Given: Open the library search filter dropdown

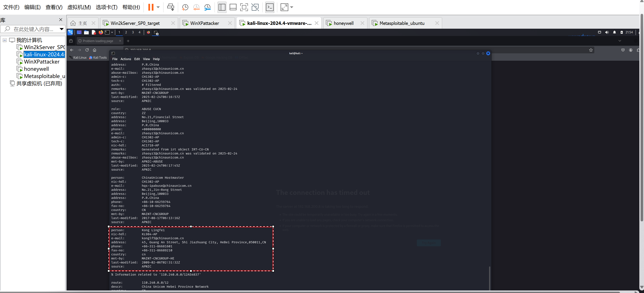Looking at the screenshot, I should coord(62,29).
